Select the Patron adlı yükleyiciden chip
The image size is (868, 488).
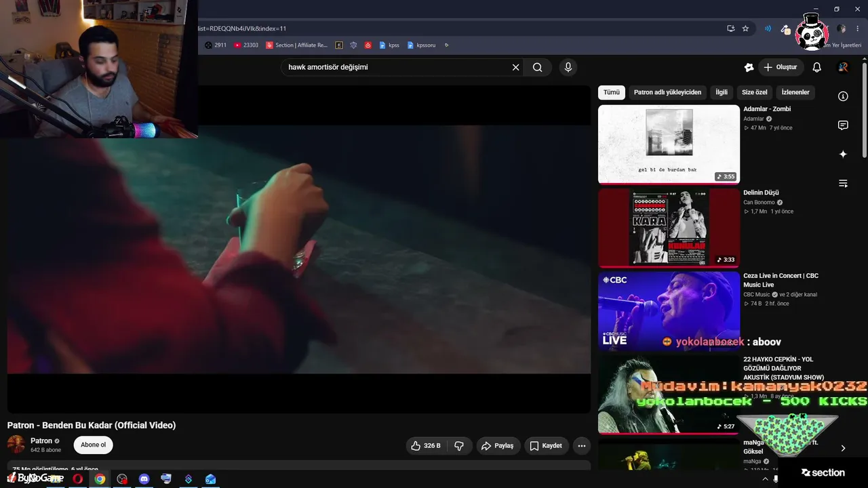[667, 92]
